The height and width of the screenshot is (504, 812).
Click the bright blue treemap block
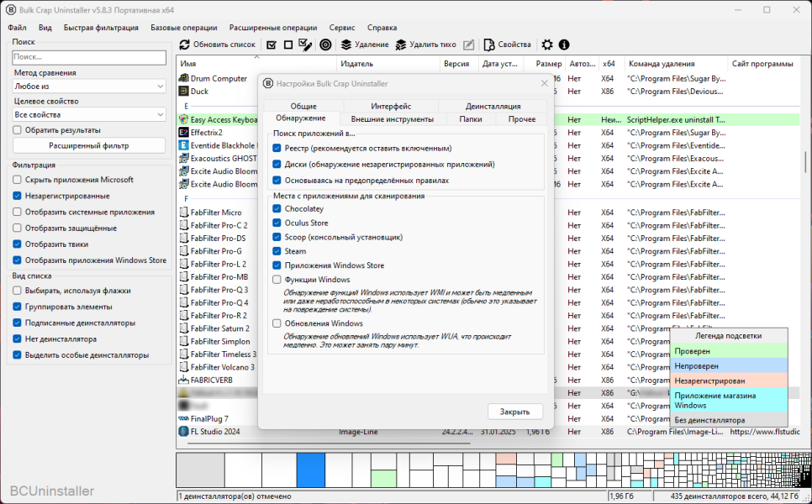coord(311,470)
